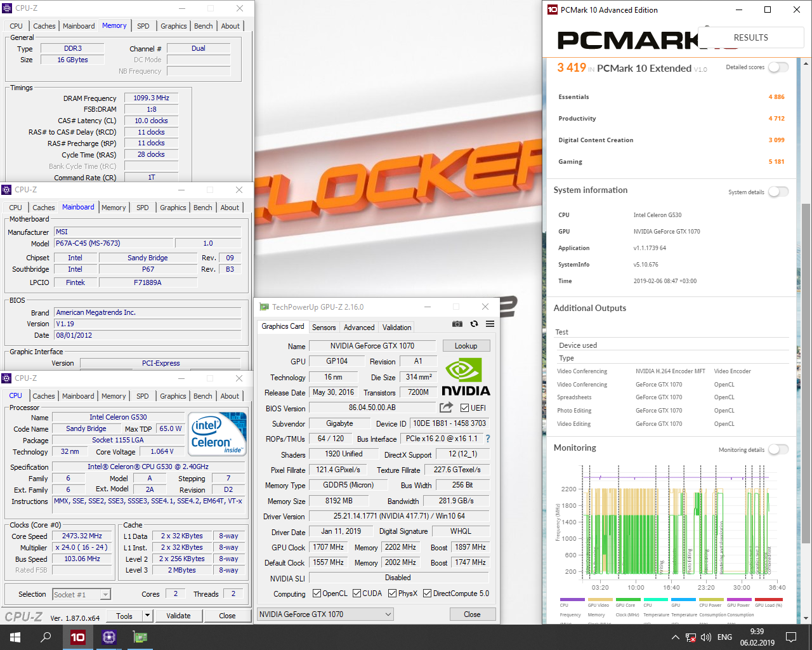Click the PCMark 10 taskbar icon

(77, 637)
